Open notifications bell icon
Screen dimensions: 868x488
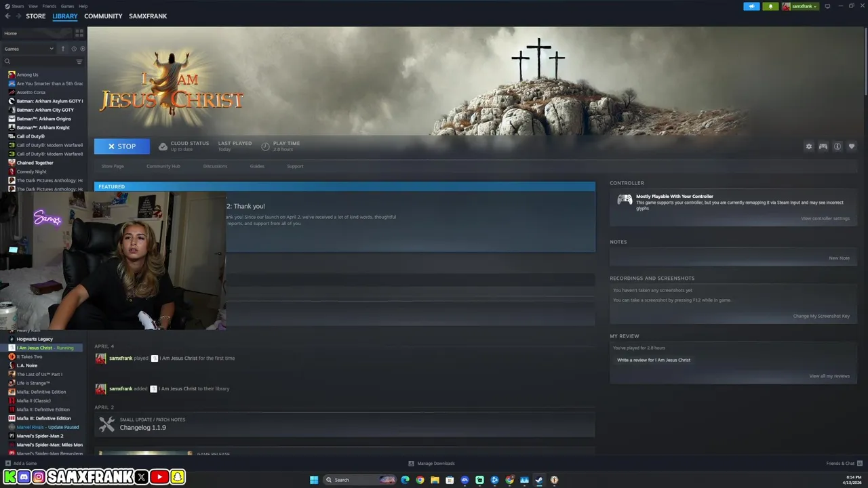point(770,6)
